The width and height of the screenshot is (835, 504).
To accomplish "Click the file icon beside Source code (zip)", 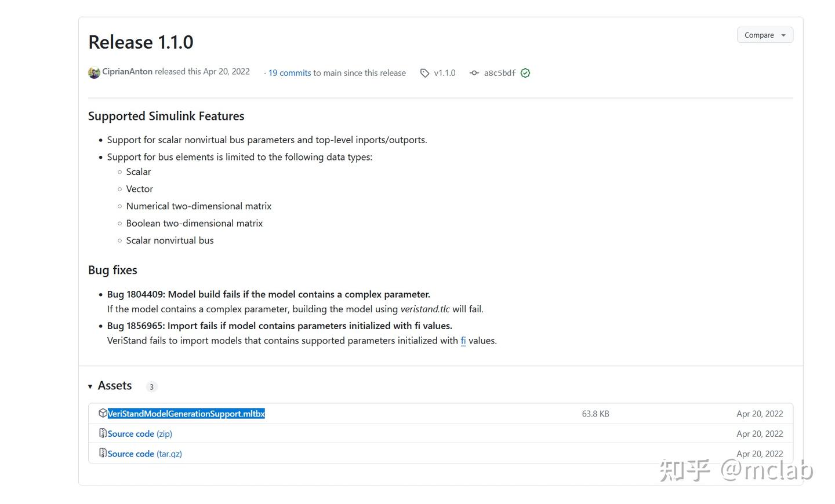I will click(x=103, y=433).
